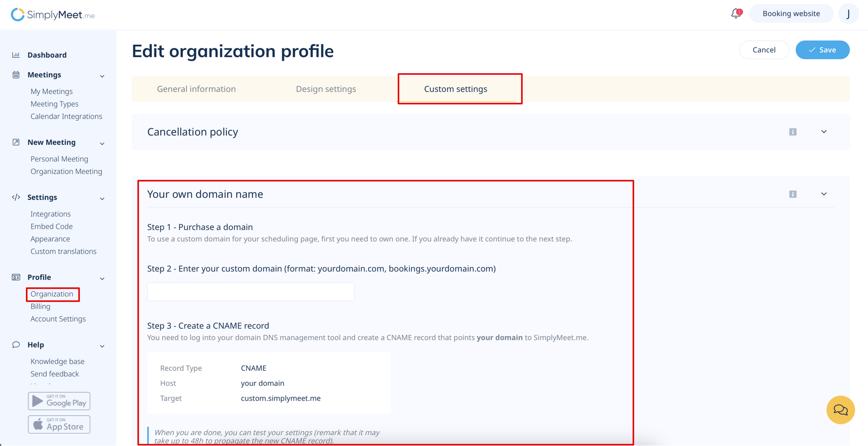The image size is (868, 446).
Task: Click the SimplyMeet.me logo
Action: [53, 14]
